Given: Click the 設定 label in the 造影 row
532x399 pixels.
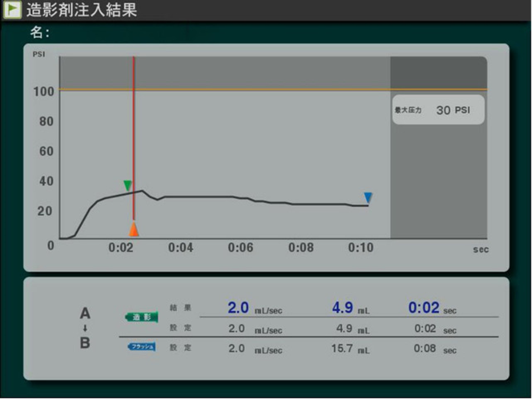Looking at the screenshot, I should pos(181,328).
